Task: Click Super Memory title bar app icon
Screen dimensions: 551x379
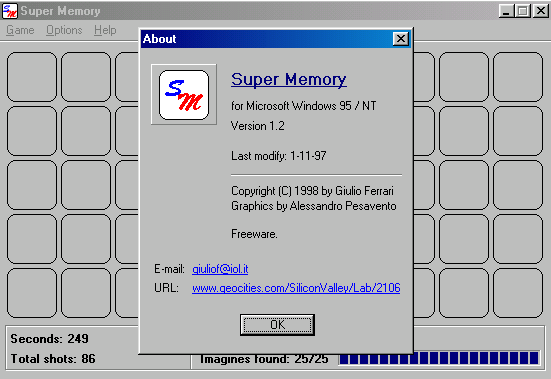Action: (9, 11)
